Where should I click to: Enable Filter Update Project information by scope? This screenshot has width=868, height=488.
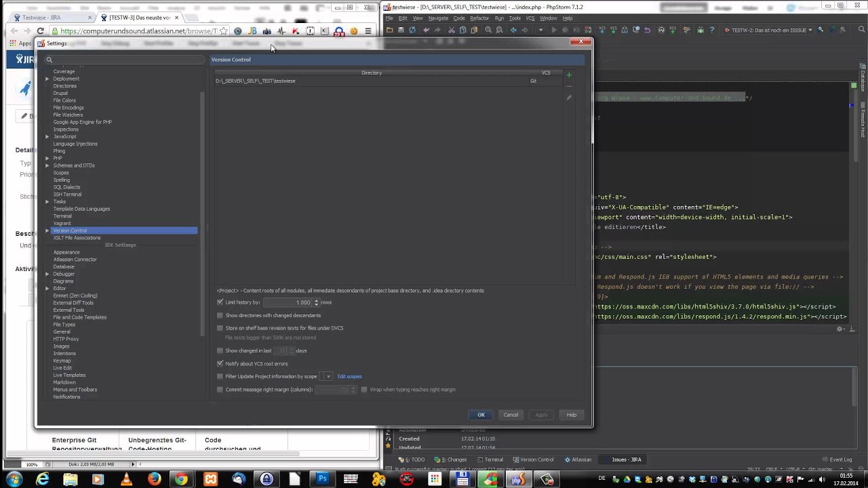coord(220,376)
